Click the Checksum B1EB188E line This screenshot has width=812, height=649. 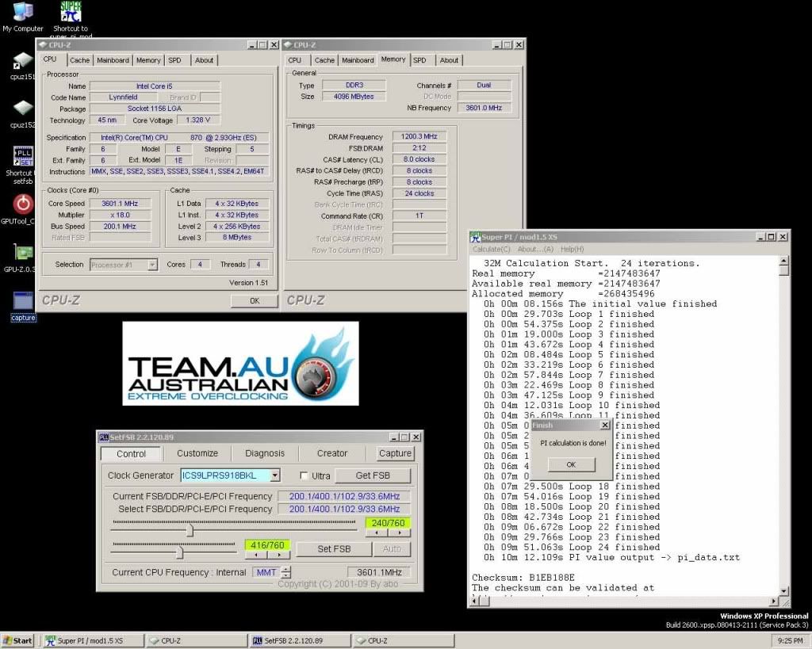point(523,578)
